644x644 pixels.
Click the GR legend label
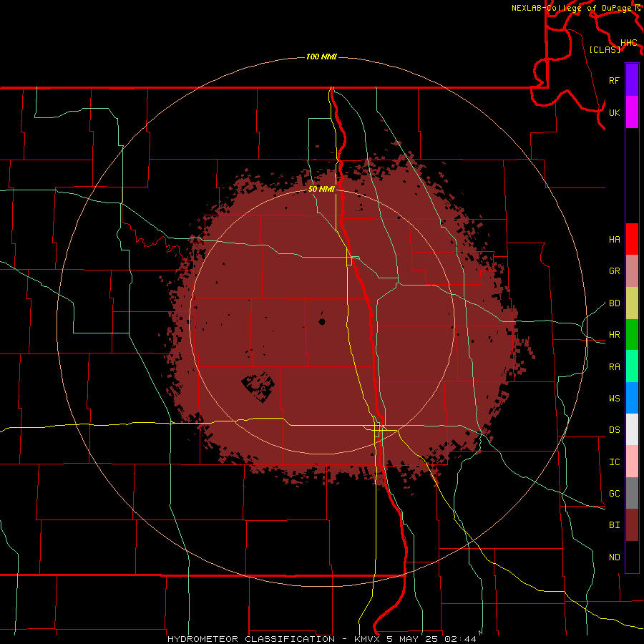click(614, 271)
